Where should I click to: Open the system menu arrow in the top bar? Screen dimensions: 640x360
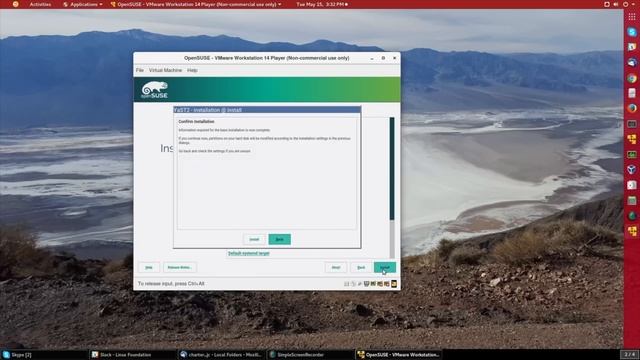[x=633, y=4]
